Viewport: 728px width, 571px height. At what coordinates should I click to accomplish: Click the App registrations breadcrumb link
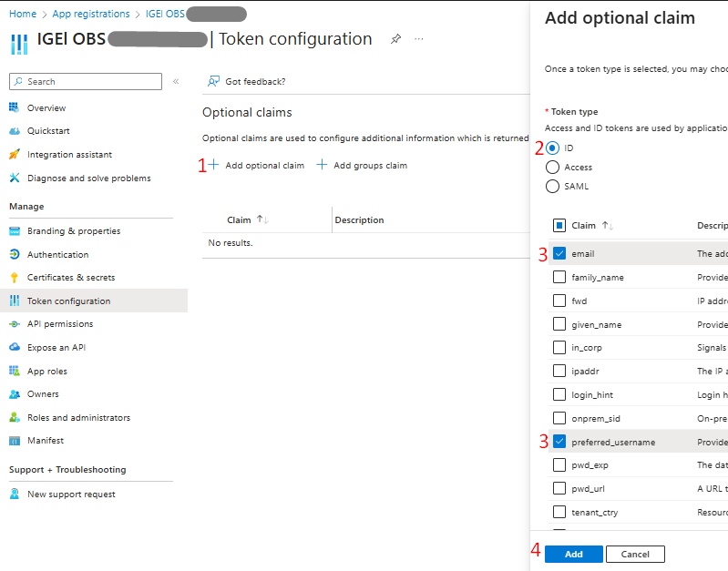pyautogui.click(x=91, y=14)
